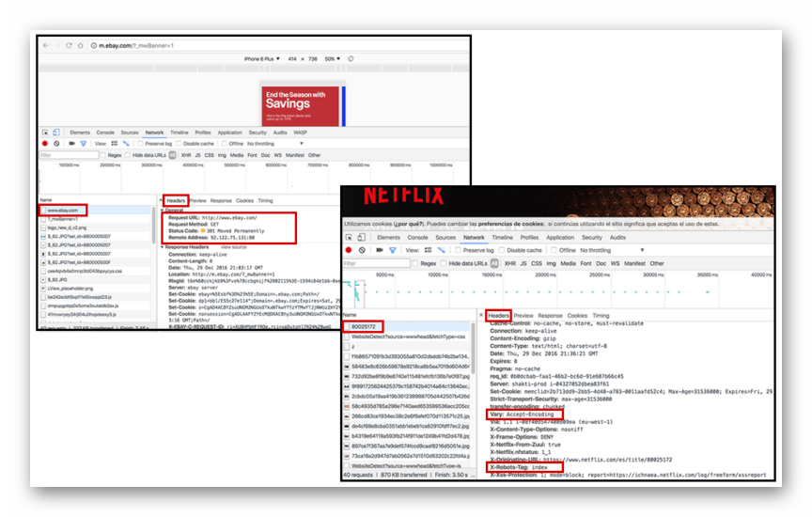Image resolution: width=812 pixels, height=517 pixels.
Task: Click the red record button in the Netflix DevTools
Action: pos(349,250)
